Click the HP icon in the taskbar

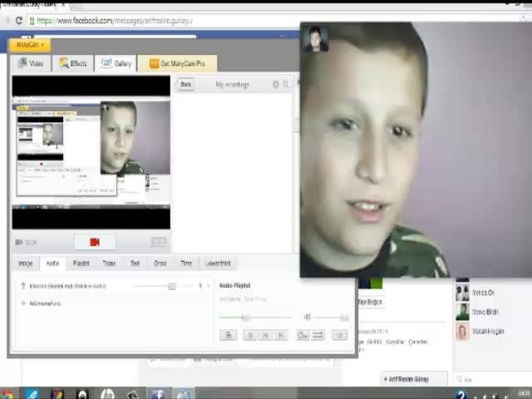pyautogui.click(x=107, y=394)
